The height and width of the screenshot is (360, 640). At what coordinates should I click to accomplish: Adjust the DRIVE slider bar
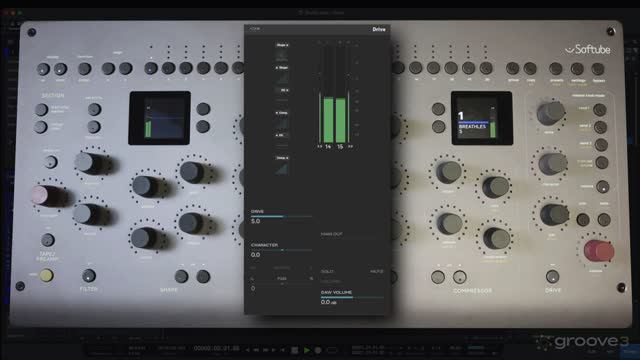point(281,216)
